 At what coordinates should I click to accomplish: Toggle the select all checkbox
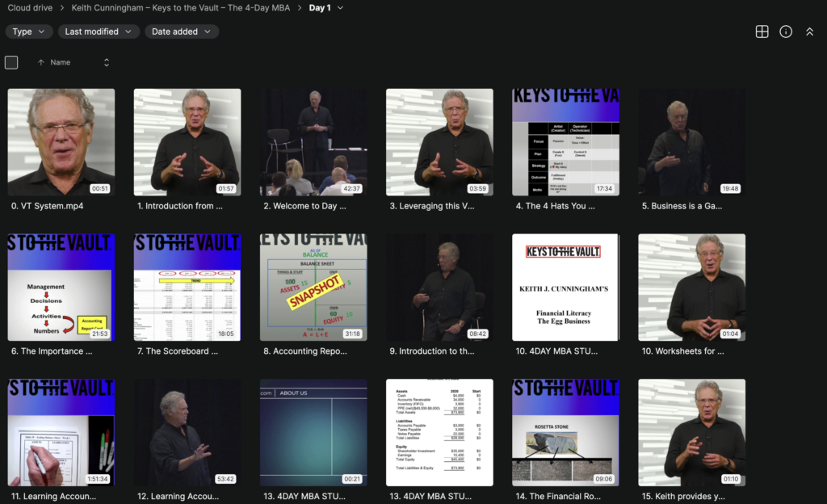(x=11, y=62)
